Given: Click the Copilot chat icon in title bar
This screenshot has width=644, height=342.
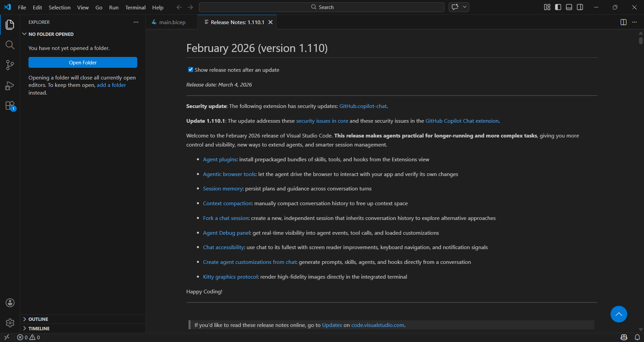Looking at the screenshot, I should pos(455,7).
